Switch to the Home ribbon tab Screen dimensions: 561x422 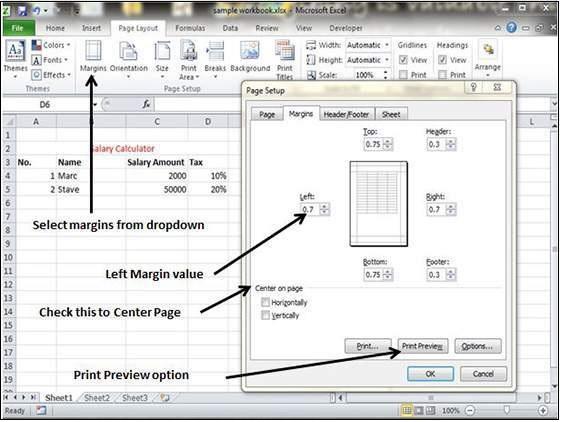[55, 28]
